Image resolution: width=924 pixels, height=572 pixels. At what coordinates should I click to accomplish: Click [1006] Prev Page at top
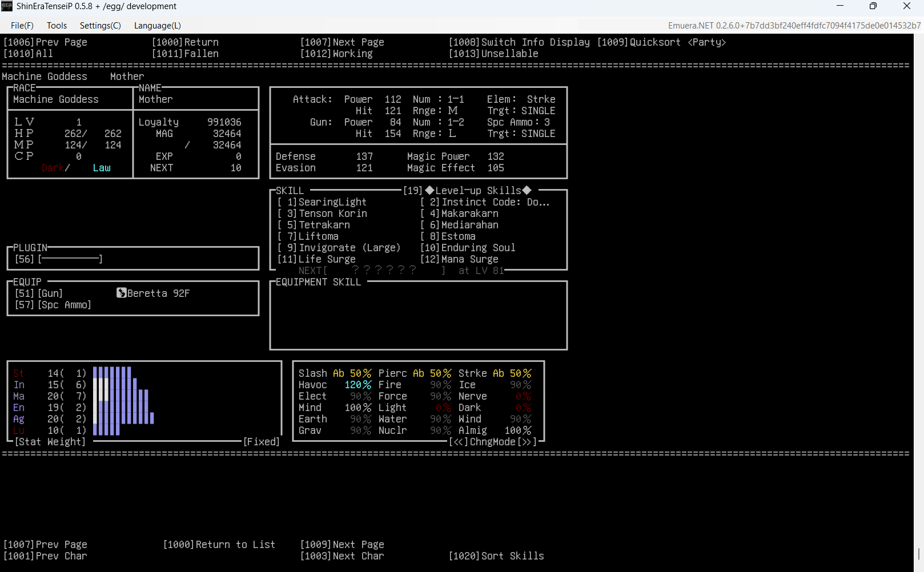click(x=45, y=42)
